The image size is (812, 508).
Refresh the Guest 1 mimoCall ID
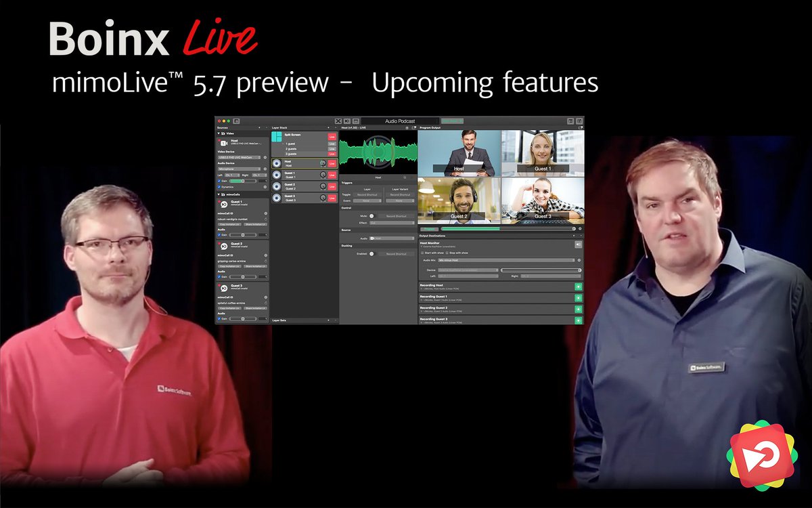click(x=266, y=219)
